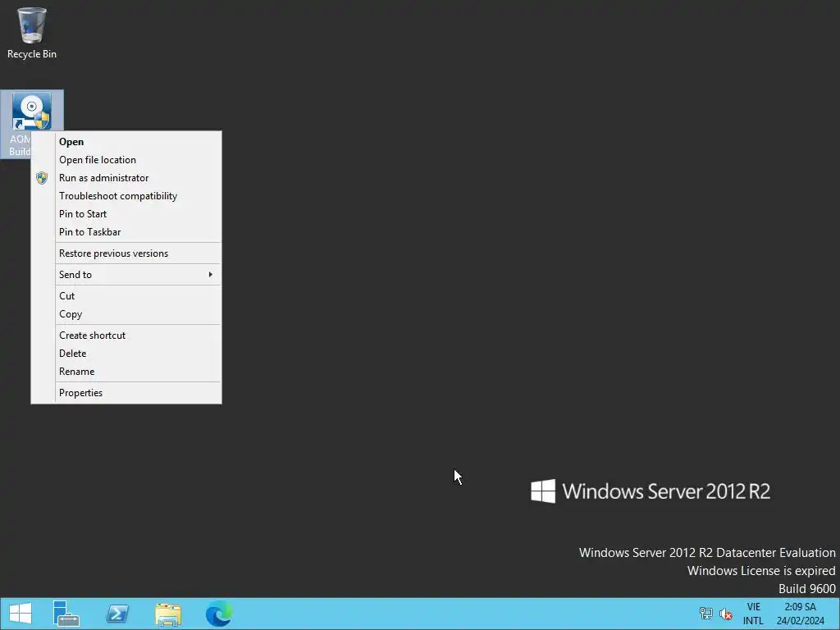Select Run as administrator

pos(126,178)
